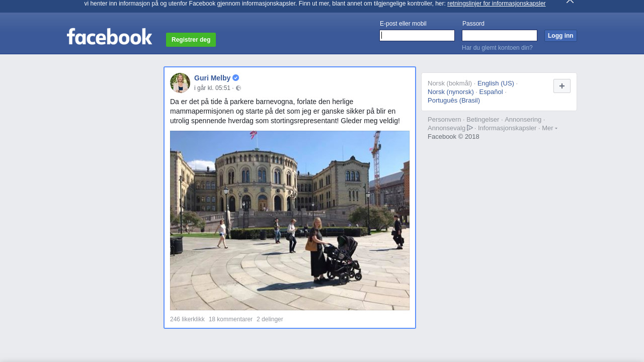Click the verified badge next to Guri Melby
644x362 pixels.
tap(235, 78)
